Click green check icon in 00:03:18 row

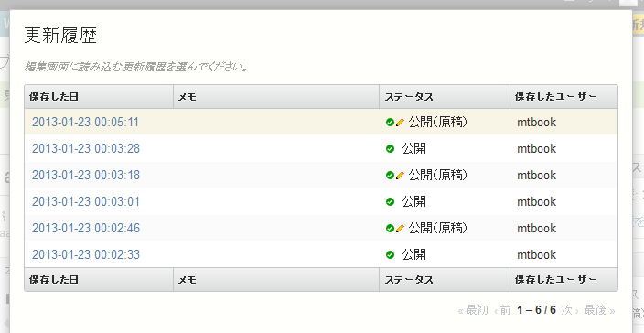pos(391,176)
